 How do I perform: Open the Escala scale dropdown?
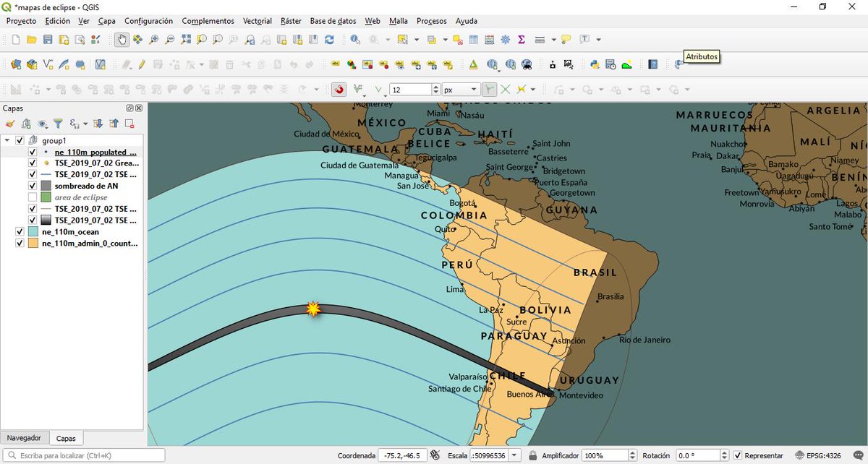point(514,456)
